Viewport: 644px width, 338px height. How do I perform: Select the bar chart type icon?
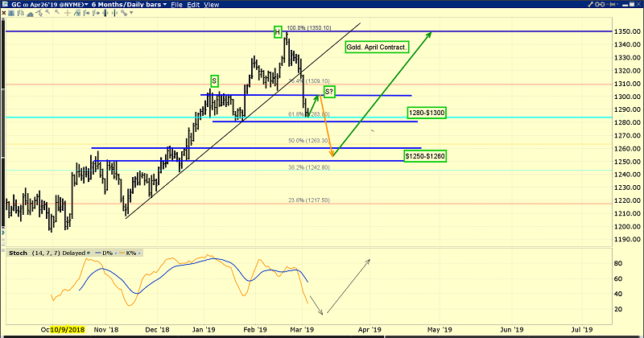[21, 13]
